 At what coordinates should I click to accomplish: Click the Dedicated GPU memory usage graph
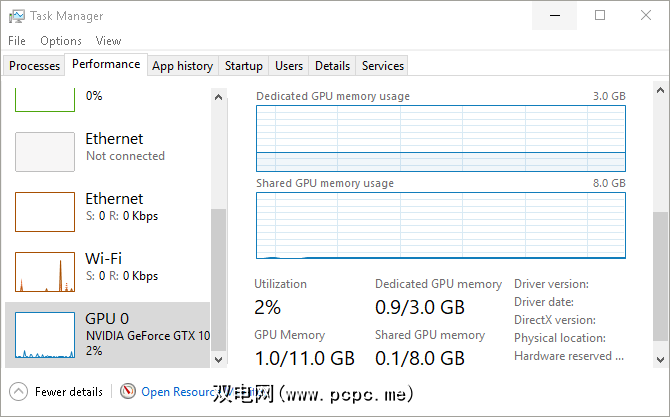(441, 139)
